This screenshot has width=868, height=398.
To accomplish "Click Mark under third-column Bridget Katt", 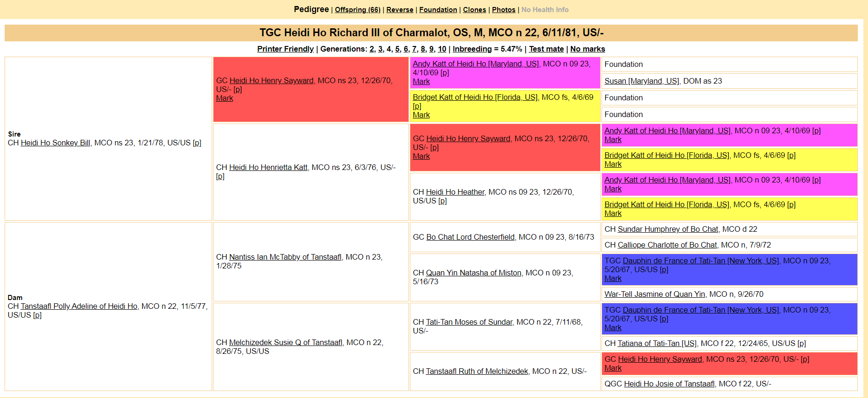I will pos(421,115).
